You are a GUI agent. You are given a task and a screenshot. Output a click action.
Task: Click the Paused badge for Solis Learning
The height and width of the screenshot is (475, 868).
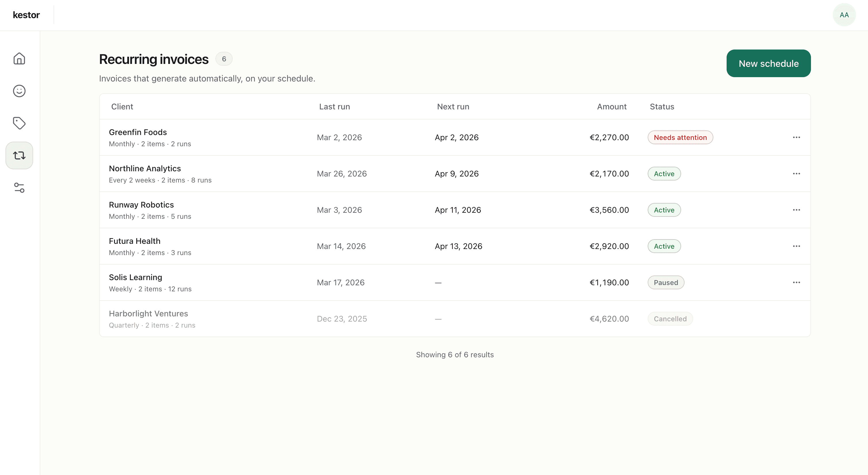666,282
